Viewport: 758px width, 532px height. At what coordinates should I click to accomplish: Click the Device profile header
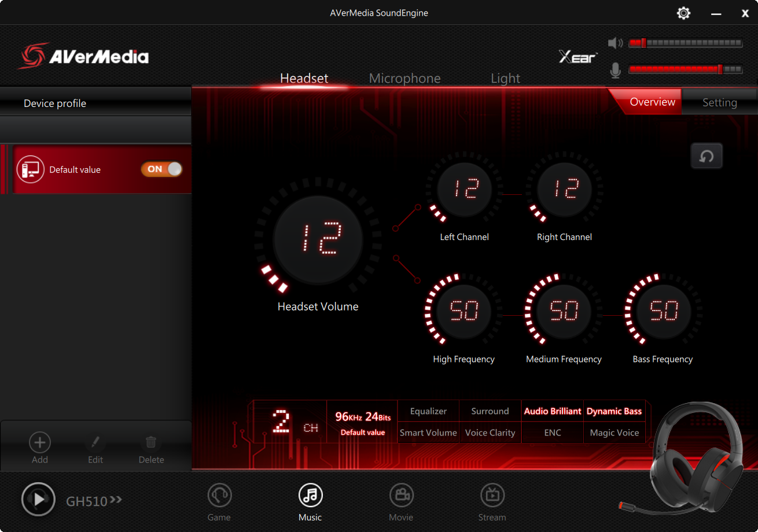click(95, 104)
